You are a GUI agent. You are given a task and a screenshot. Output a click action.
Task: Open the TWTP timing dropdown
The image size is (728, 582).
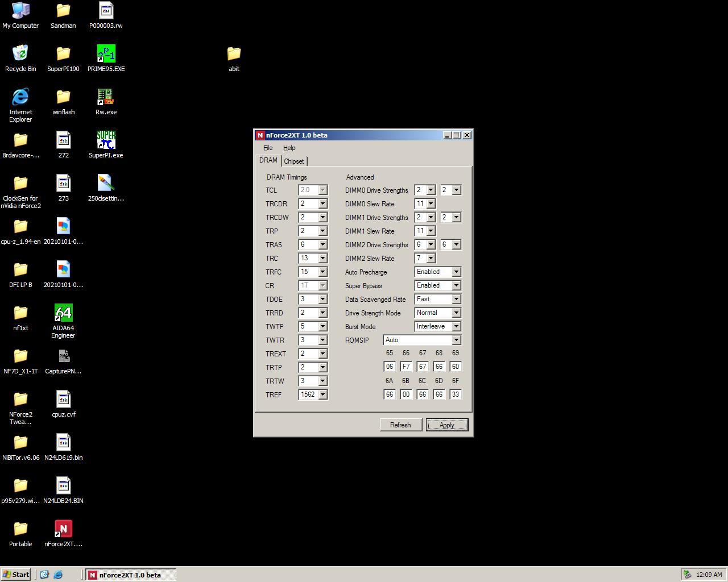pos(322,326)
